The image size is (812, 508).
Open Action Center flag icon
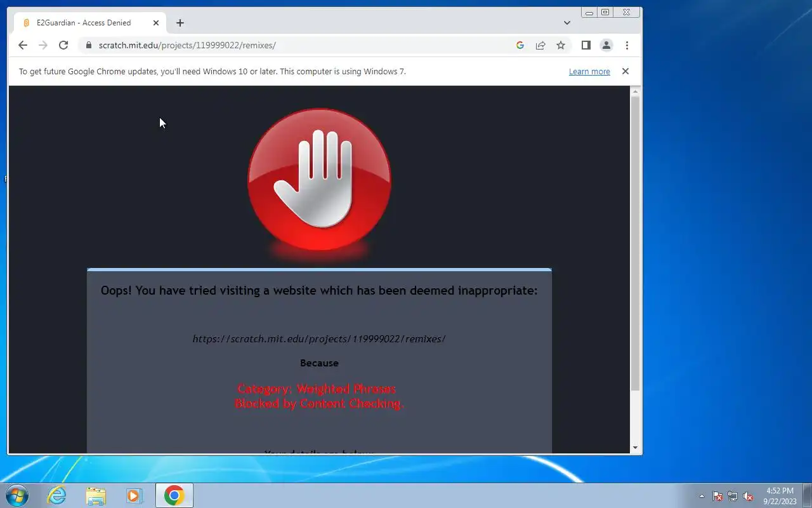[x=717, y=496]
